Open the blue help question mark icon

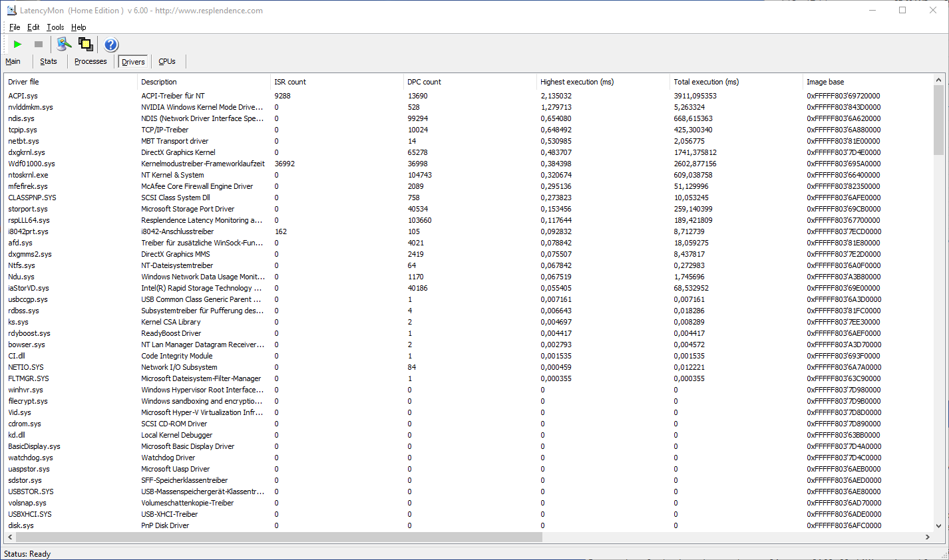pyautogui.click(x=111, y=45)
